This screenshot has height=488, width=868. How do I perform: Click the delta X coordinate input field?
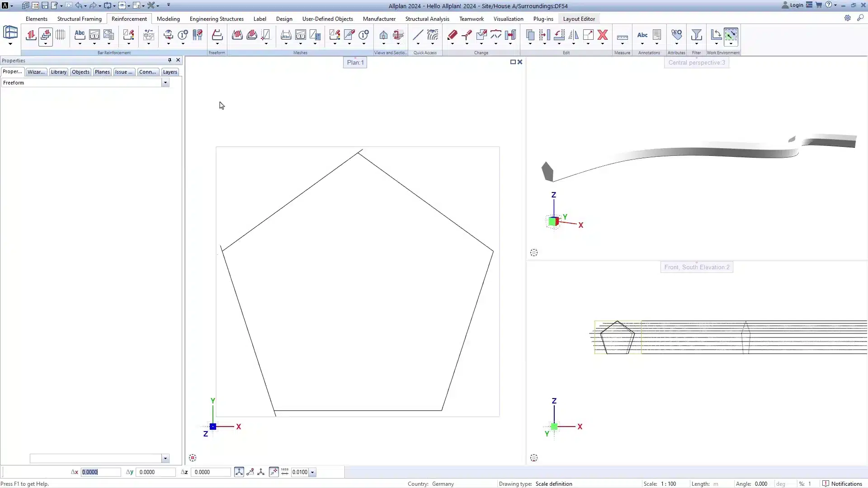click(100, 472)
